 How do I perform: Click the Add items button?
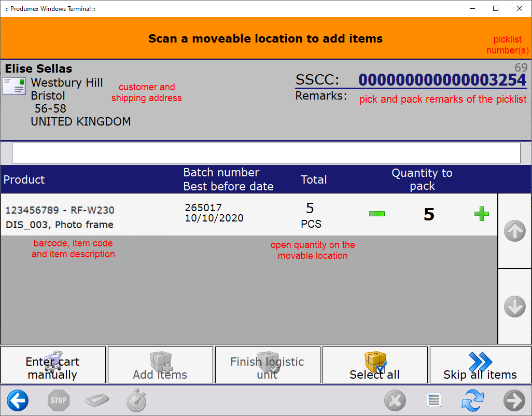coord(160,365)
